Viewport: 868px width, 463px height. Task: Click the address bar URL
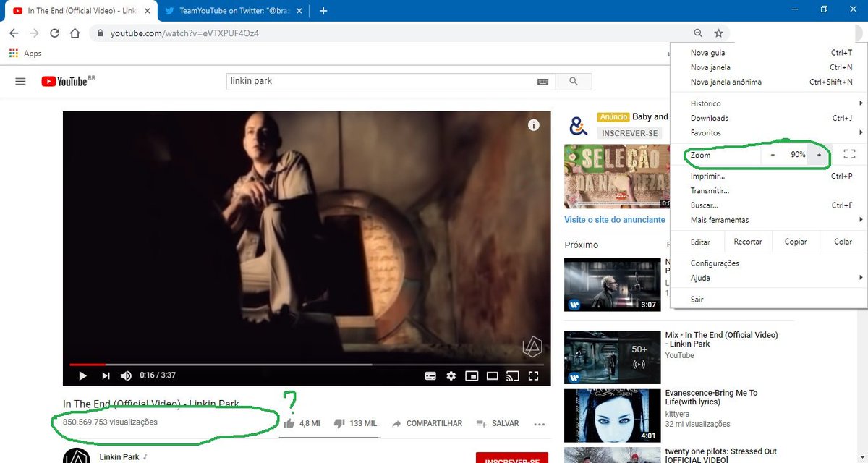point(184,33)
